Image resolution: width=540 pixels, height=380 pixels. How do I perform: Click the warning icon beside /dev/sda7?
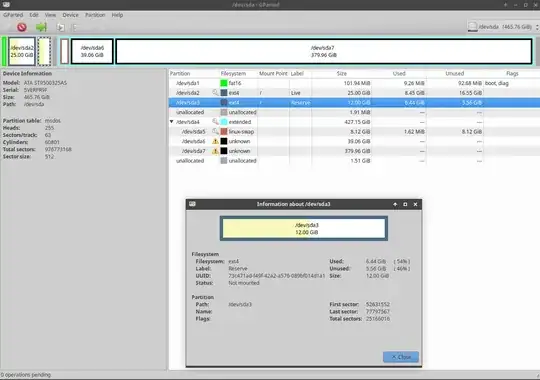pos(215,151)
